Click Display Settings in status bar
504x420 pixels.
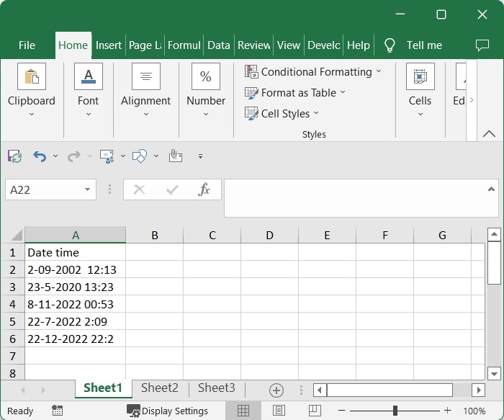pos(168,411)
